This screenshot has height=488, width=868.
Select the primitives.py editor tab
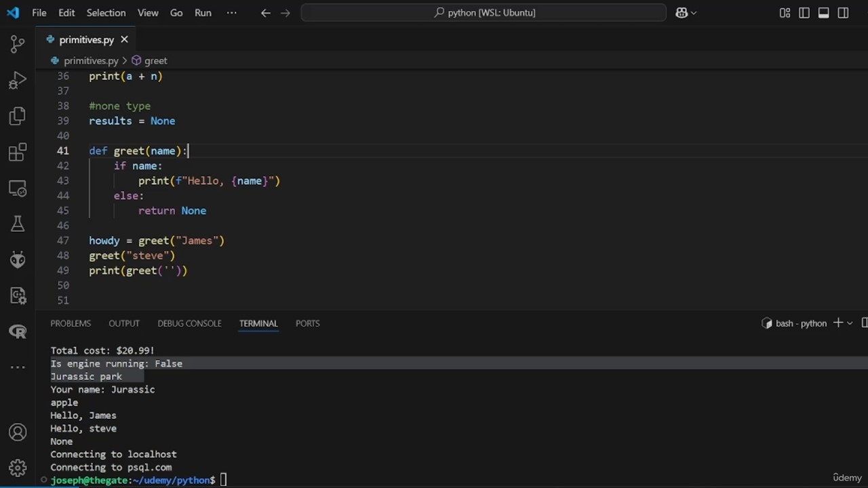[86, 39]
